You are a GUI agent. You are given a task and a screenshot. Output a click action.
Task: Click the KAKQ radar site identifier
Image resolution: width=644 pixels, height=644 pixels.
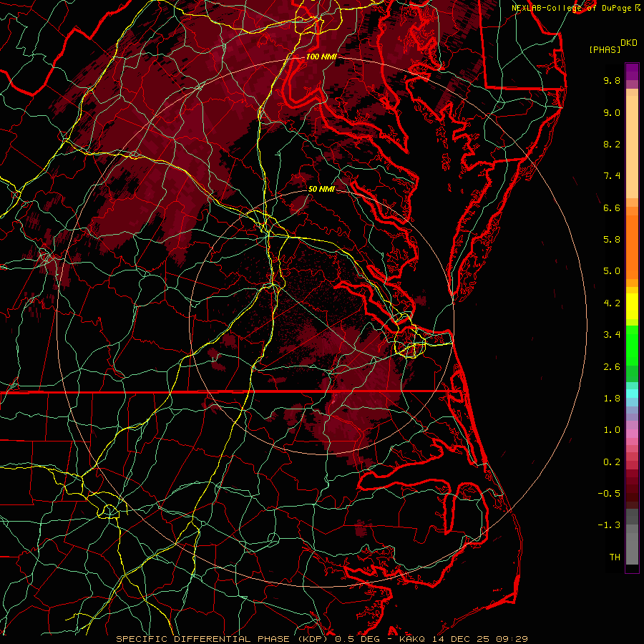click(414, 639)
